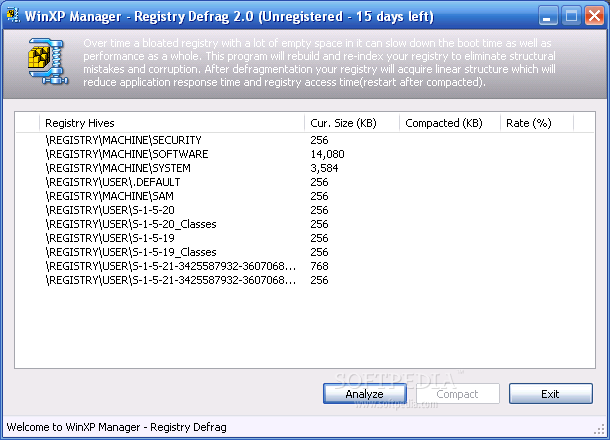Close the Registry Defrag window
The height and width of the screenshot is (440, 610).
click(x=594, y=16)
